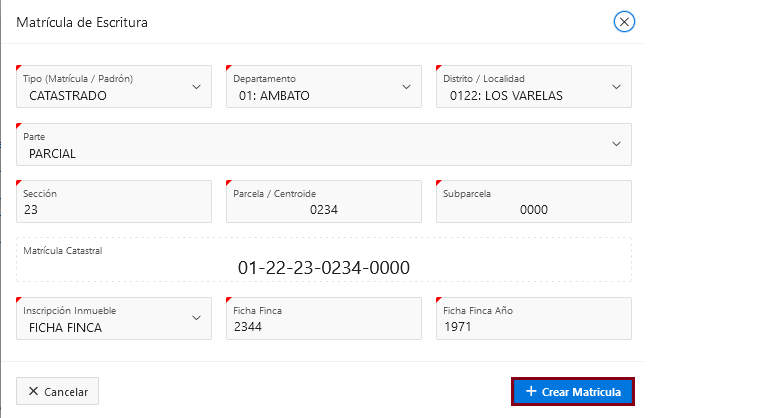784x418 pixels.
Task: Click the Cancelar button
Action: (58, 391)
